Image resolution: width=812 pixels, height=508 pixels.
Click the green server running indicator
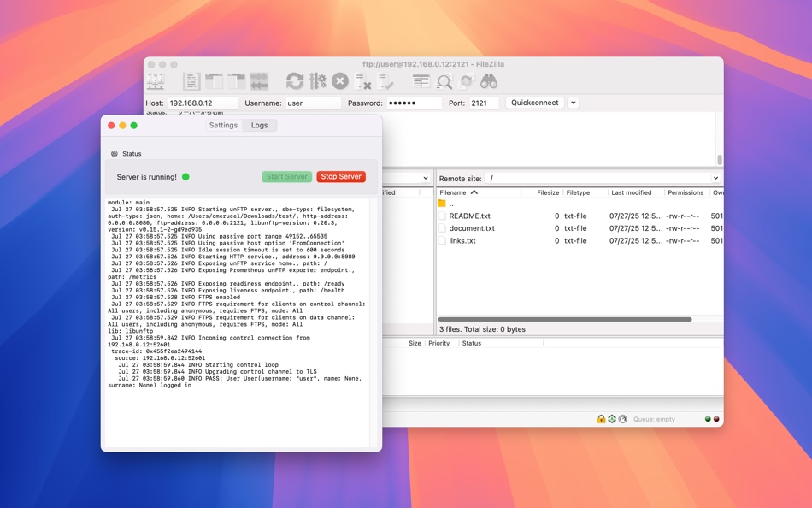coord(185,177)
